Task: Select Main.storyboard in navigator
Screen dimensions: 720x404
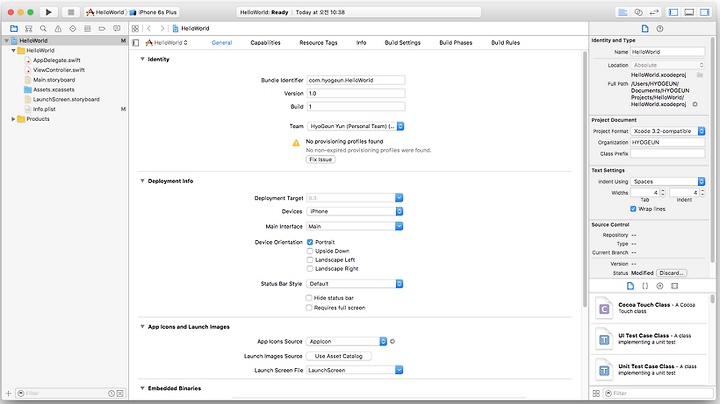Action: pyautogui.click(x=54, y=80)
